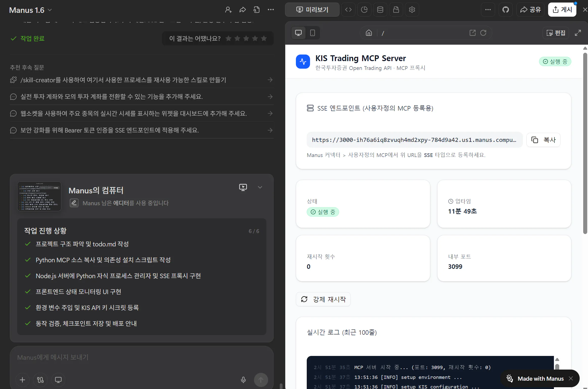Click the dashboard analytics pie icon
The height and width of the screenshot is (389, 588).
(364, 10)
